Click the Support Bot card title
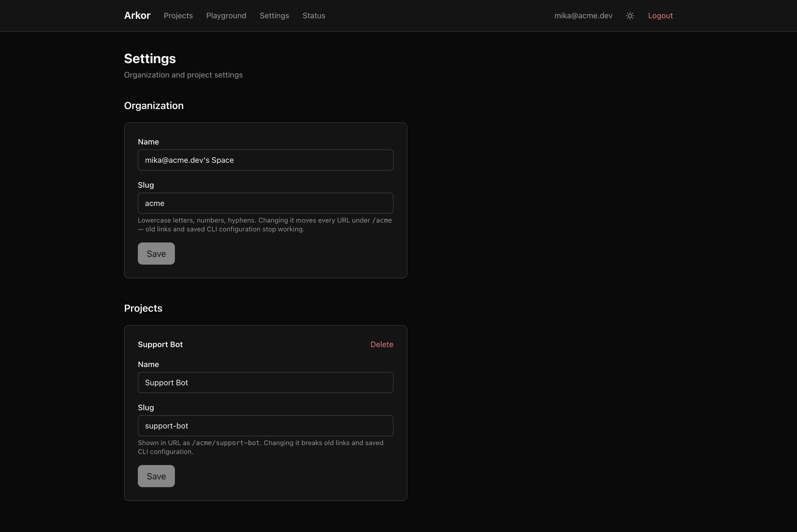Image resolution: width=797 pixels, height=532 pixels. pos(160,344)
